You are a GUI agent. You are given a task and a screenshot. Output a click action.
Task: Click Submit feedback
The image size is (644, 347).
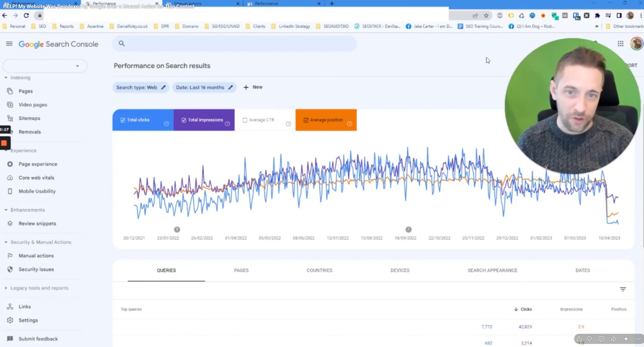38,339
